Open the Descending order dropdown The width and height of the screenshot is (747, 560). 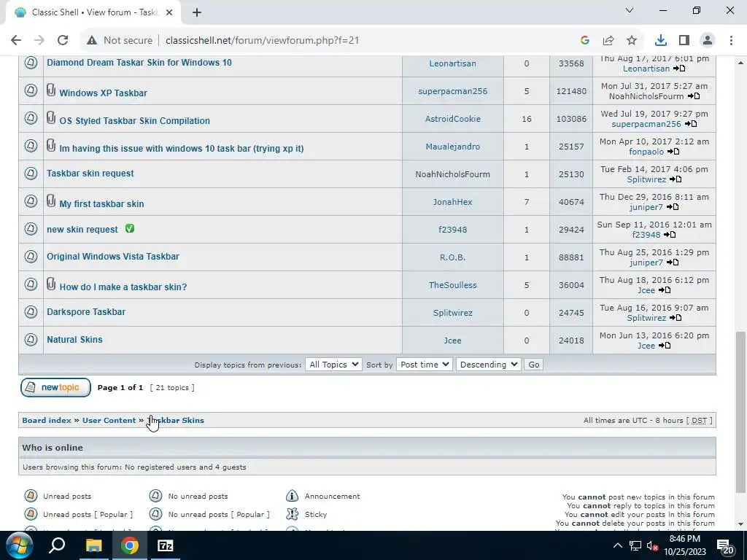point(488,365)
